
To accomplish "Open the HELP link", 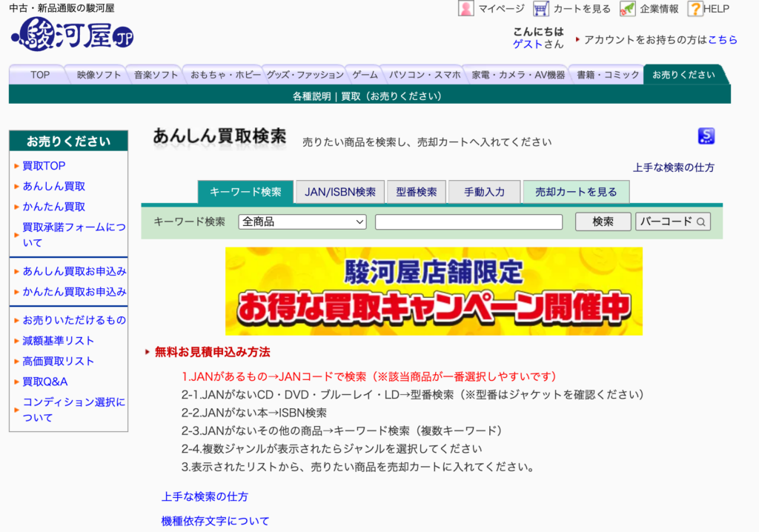I will [x=717, y=9].
